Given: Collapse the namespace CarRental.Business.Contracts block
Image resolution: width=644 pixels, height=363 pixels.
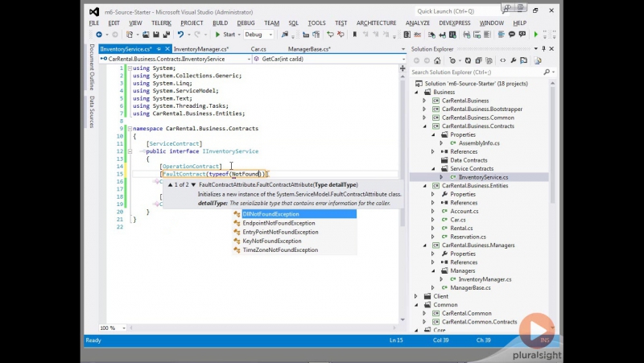Looking at the screenshot, I should coord(130,129).
